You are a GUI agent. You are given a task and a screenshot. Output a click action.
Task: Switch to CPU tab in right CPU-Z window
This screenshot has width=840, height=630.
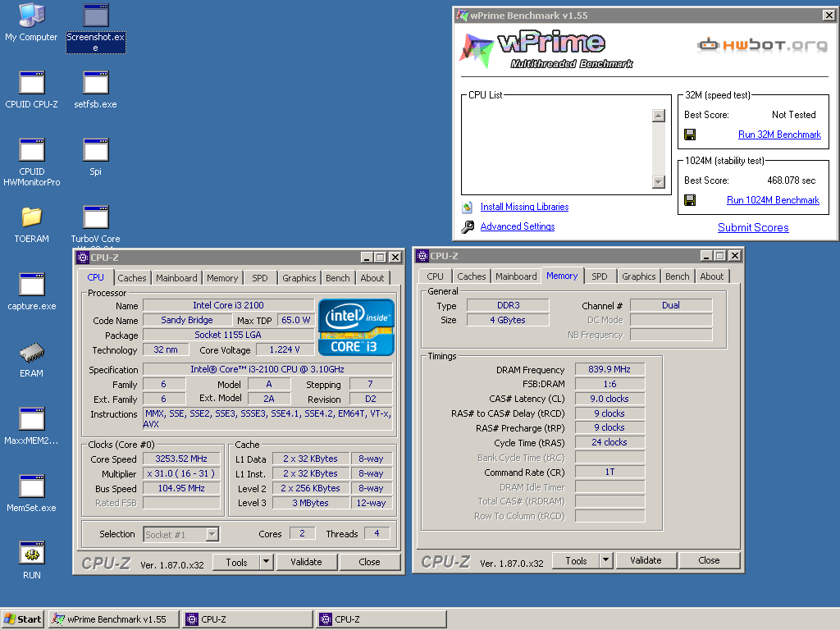click(x=435, y=276)
